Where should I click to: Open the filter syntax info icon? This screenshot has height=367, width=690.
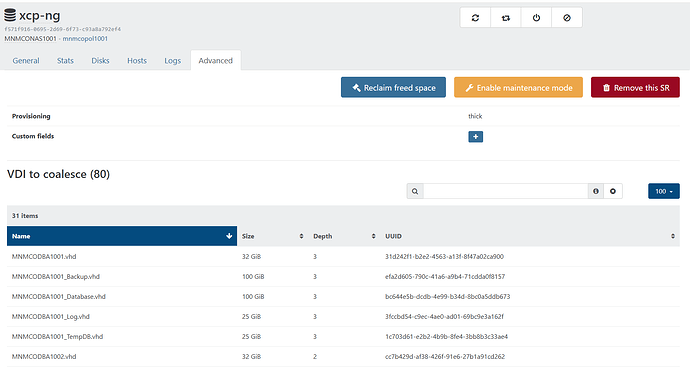tap(596, 191)
